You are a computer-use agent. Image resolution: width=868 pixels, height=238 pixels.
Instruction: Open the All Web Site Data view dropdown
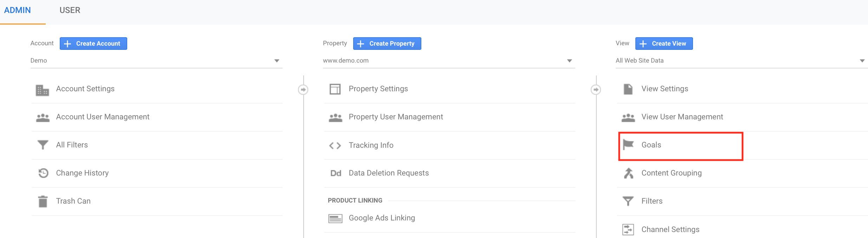point(741,61)
